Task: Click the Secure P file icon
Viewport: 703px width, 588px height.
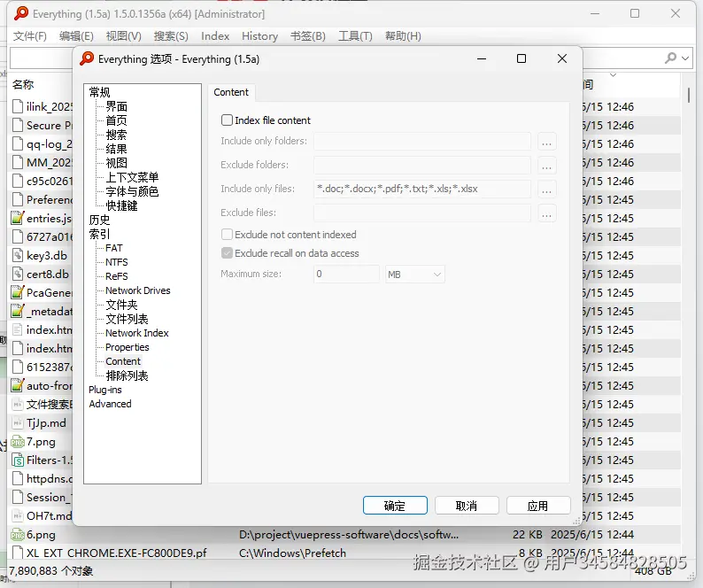Action: click(x=18, y=125)
